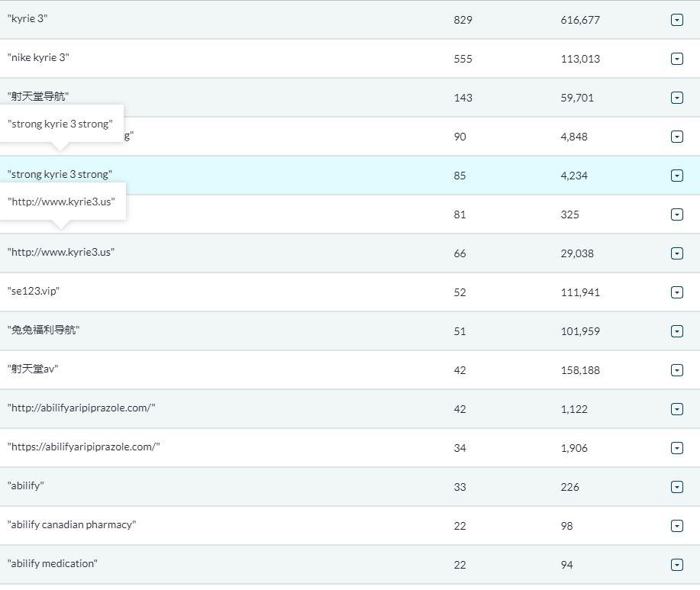Open "abilify canadian pharmacy" row dropdown
Viewport: 700px width, 590px height.
(677, 526)
